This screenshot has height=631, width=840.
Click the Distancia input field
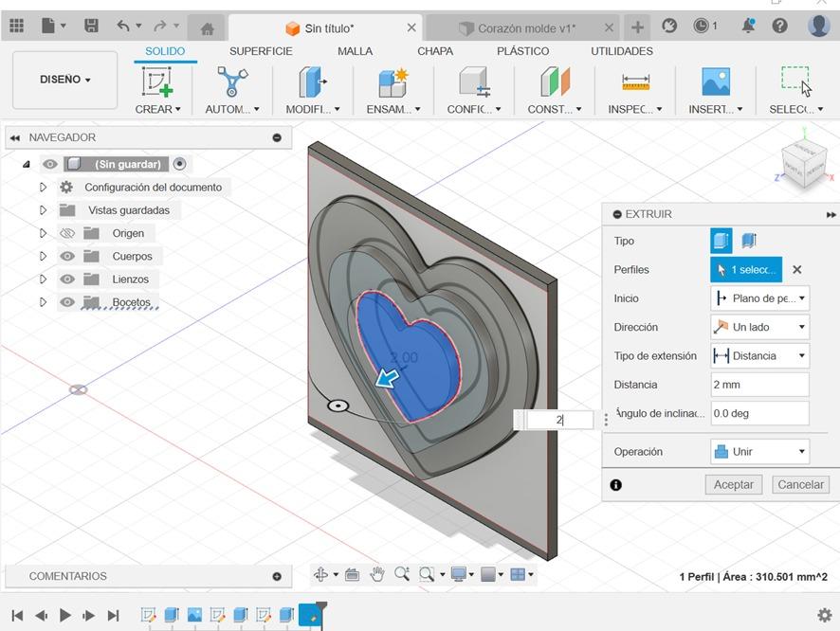tap(759, 385)
